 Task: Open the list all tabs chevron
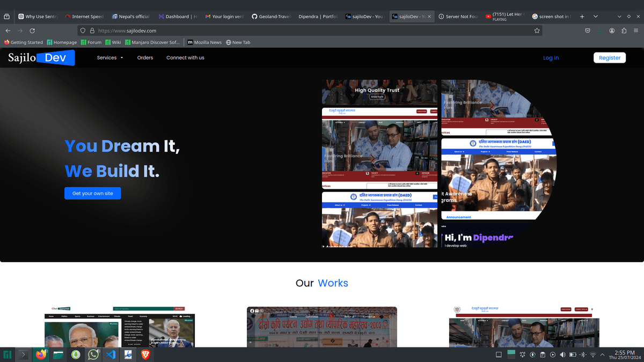595,17
